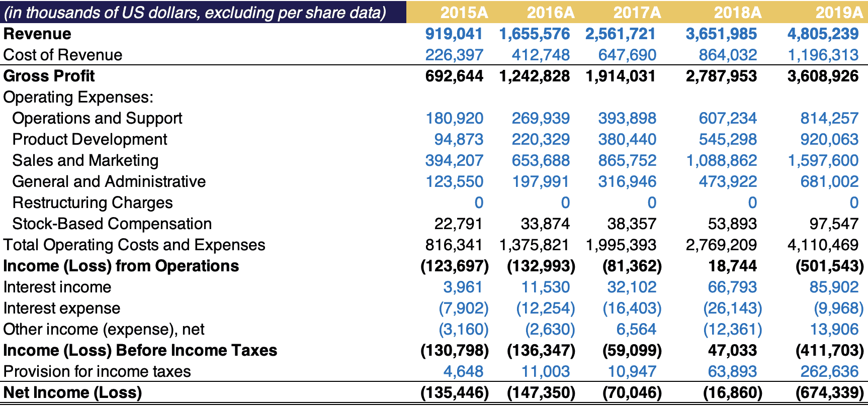The height and width of the screenshot is (411, 868).
Task: Select the Revenue row label
Action: pos(37,34)
